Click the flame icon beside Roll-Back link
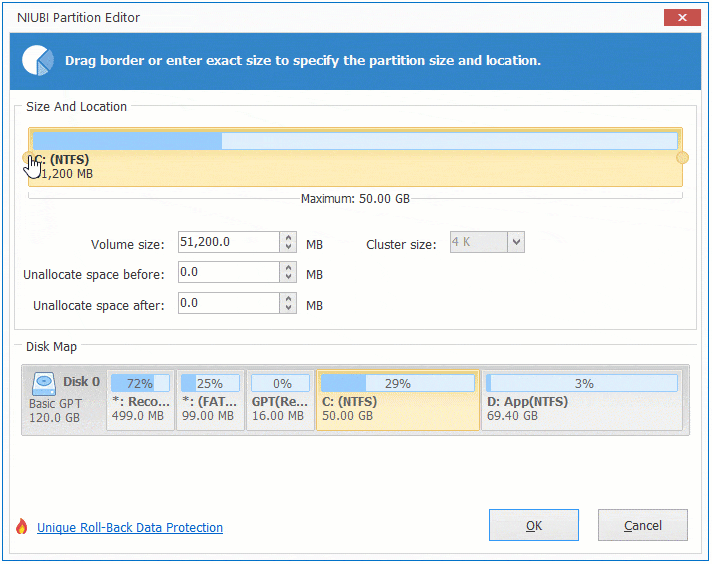 21,527
